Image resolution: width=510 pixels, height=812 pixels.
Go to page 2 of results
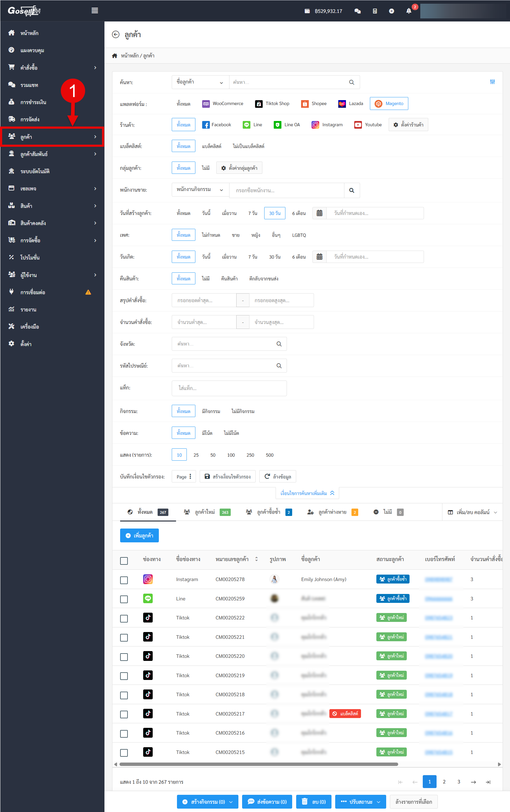[x=444, y=782]
